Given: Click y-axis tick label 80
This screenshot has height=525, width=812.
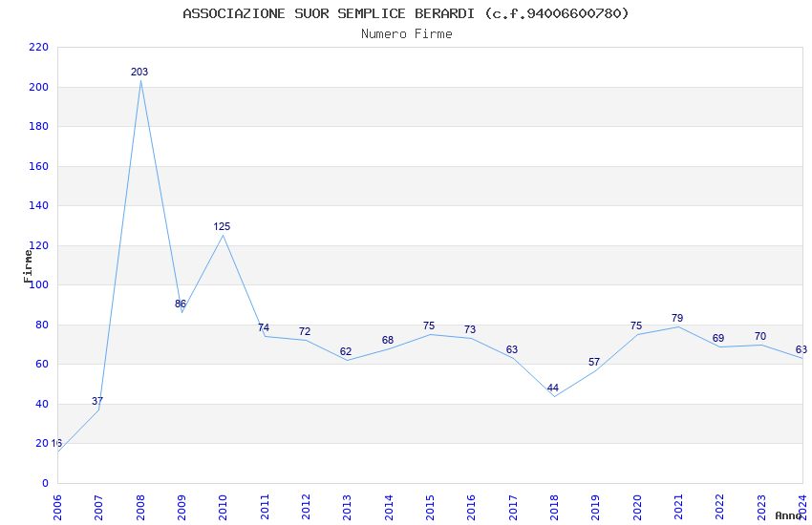Looking at the screenshot, I should coord(42,325).
